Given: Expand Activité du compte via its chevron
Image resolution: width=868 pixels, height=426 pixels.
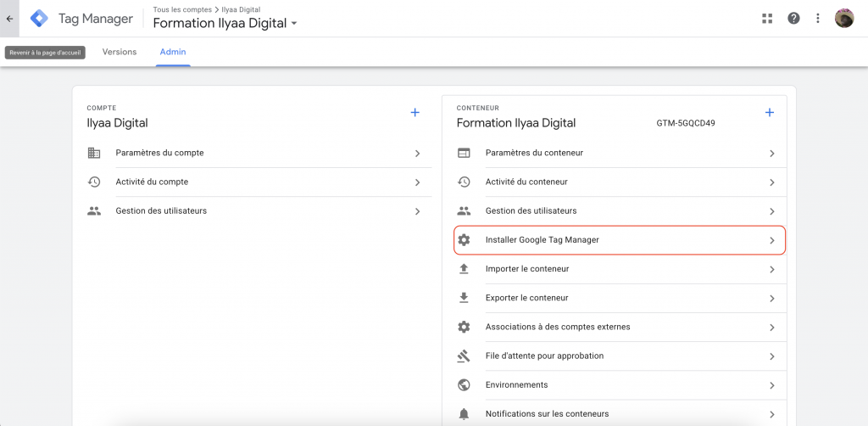Looking at the screenshot, I should click(417, 182).
